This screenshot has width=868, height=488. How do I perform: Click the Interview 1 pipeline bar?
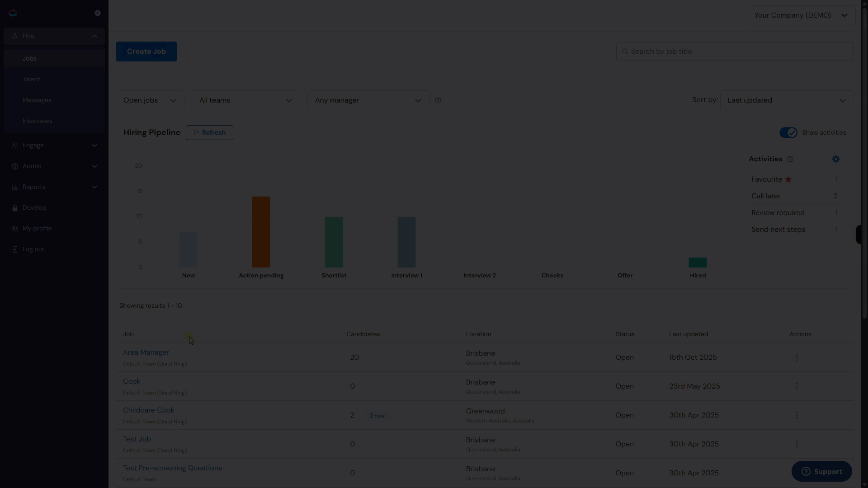[406, 242]
